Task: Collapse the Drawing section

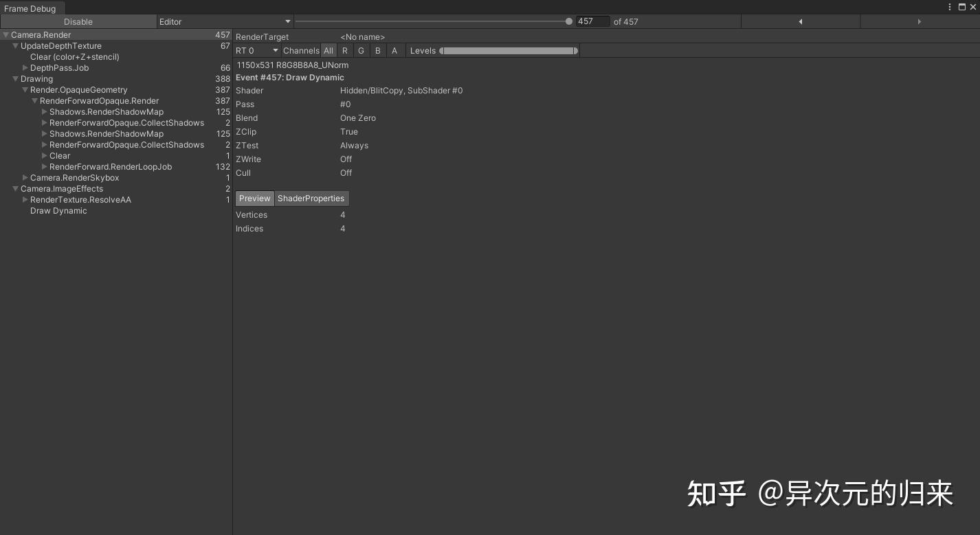Action: click(16, 79)
